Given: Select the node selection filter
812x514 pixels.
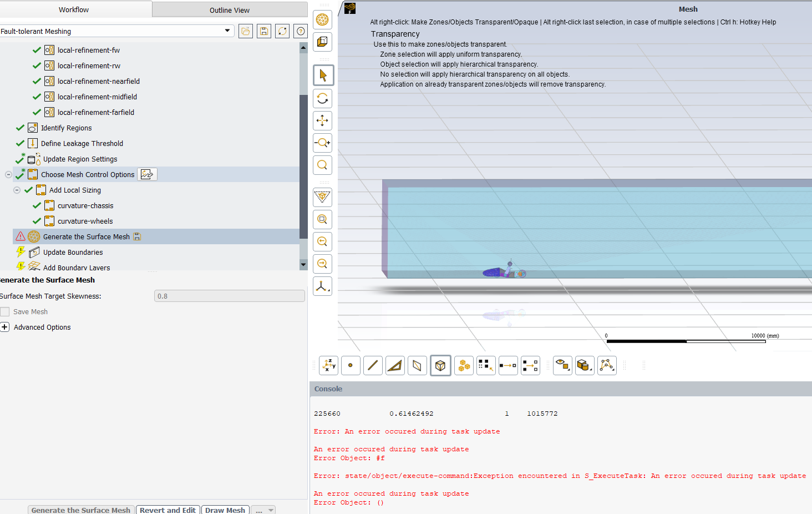Looking at the screenshot, I should (351, 365).
